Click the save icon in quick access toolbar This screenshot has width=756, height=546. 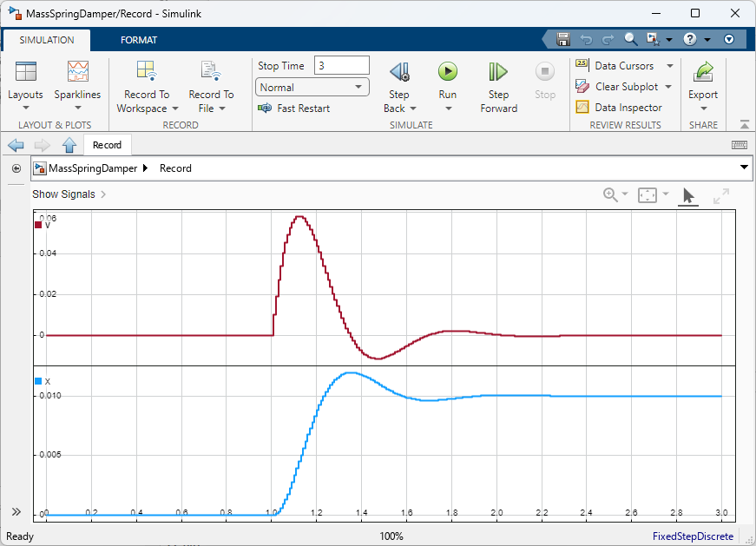[563, 39]
